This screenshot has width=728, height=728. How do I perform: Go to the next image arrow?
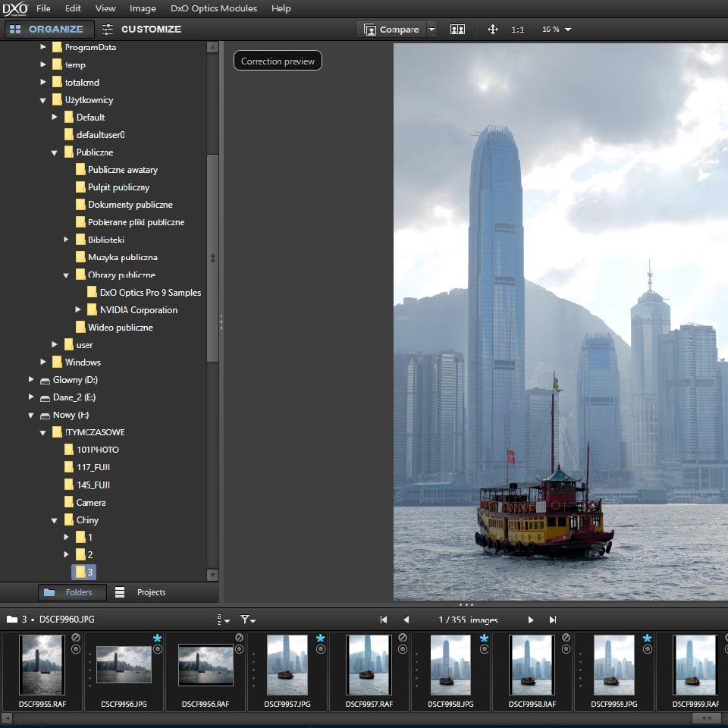pyautogui.click(x=531, y=620)
